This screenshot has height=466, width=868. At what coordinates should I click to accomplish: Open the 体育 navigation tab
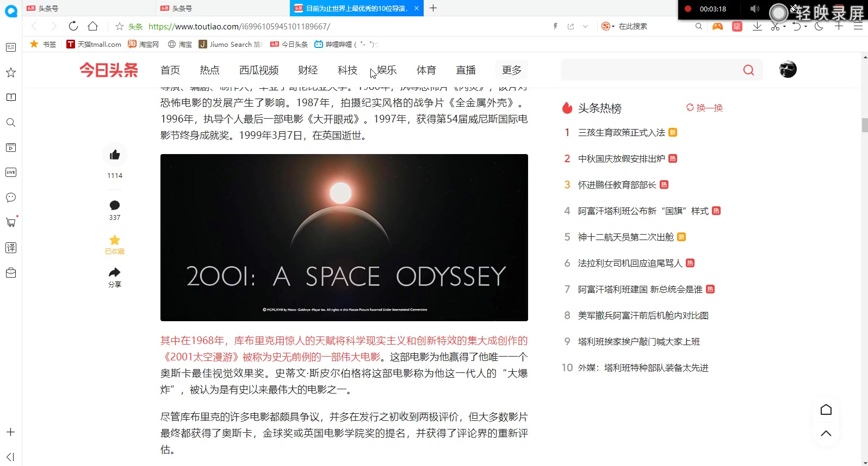[426, 70]
